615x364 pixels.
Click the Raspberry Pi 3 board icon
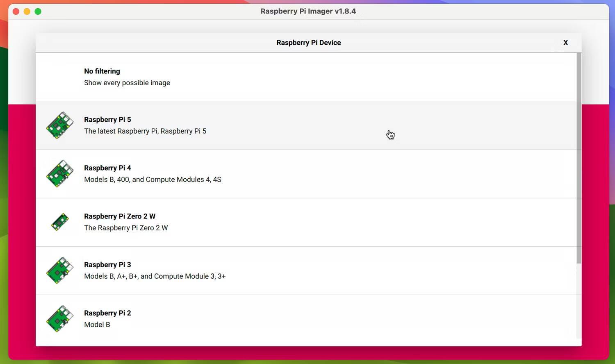[59, 270]
